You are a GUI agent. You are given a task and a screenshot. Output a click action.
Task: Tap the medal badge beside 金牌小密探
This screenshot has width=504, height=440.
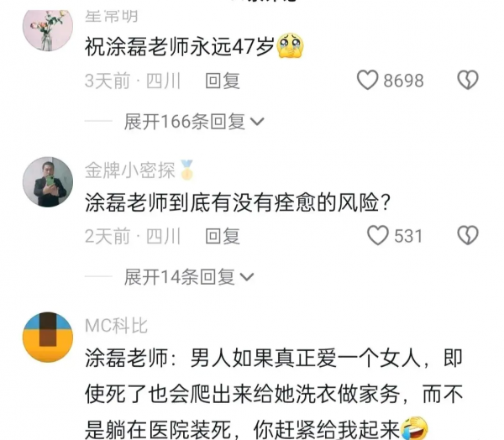186,170
